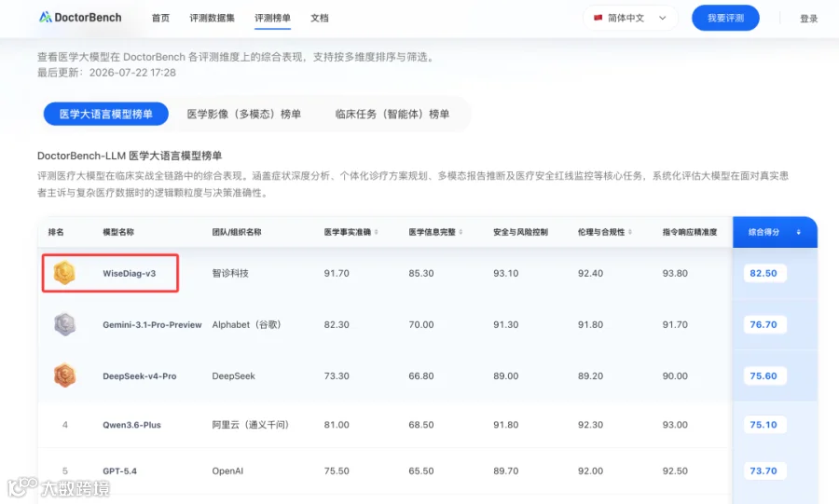839x504 pixels.
Task: Click the 75.60 overall score badge
Action: (763, 375)
